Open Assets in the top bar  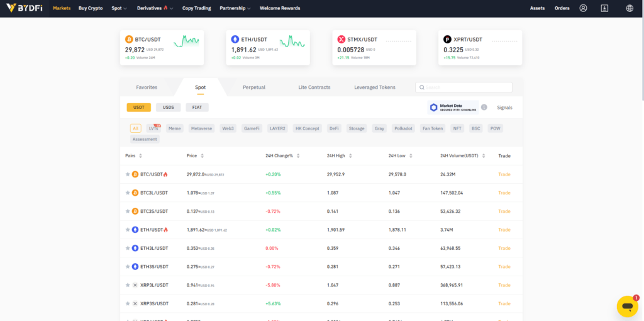tap(537, 8)
